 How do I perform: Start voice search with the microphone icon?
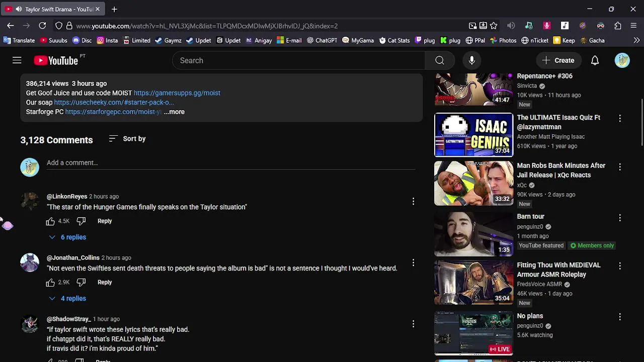[x=472, y=60]
